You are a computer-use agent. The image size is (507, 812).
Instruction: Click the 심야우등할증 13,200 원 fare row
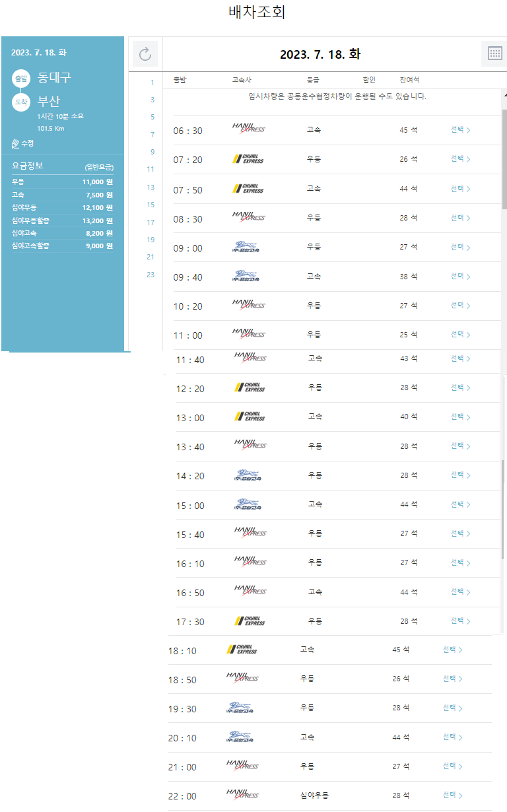pyautogui.click(x=62, y=220)
